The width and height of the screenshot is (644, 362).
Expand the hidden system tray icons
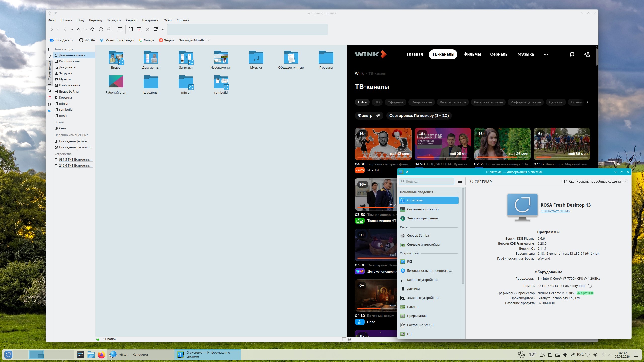pyautogui.click(x=610, y=355)
